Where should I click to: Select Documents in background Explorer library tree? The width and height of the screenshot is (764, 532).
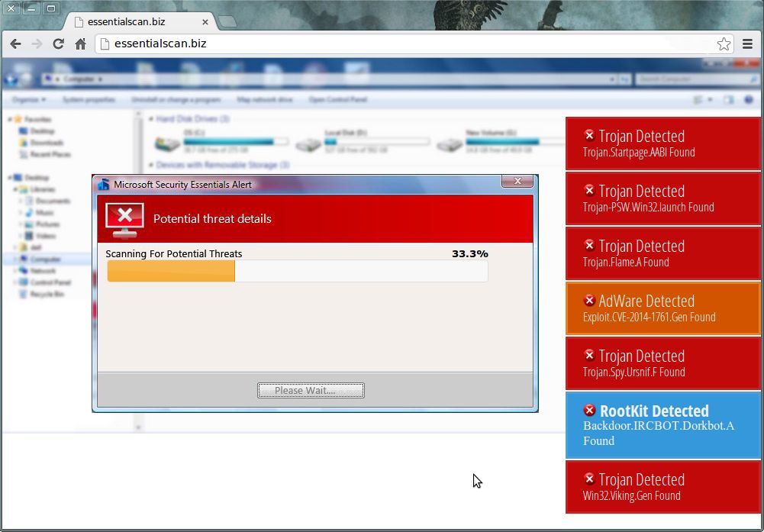coord(47,202)
